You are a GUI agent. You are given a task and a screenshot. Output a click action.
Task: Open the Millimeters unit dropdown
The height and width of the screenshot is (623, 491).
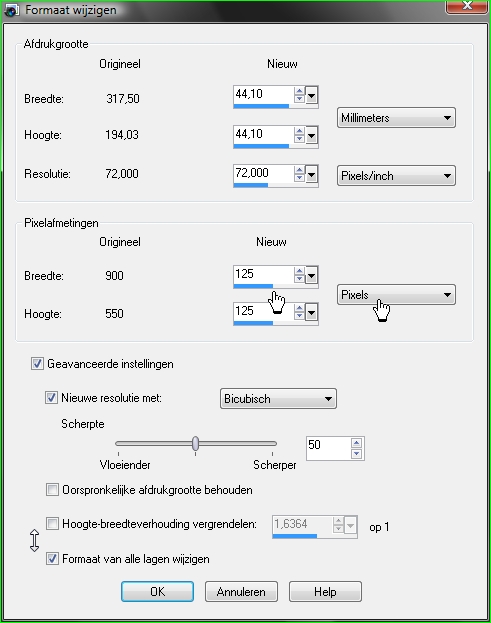[396, 118]
